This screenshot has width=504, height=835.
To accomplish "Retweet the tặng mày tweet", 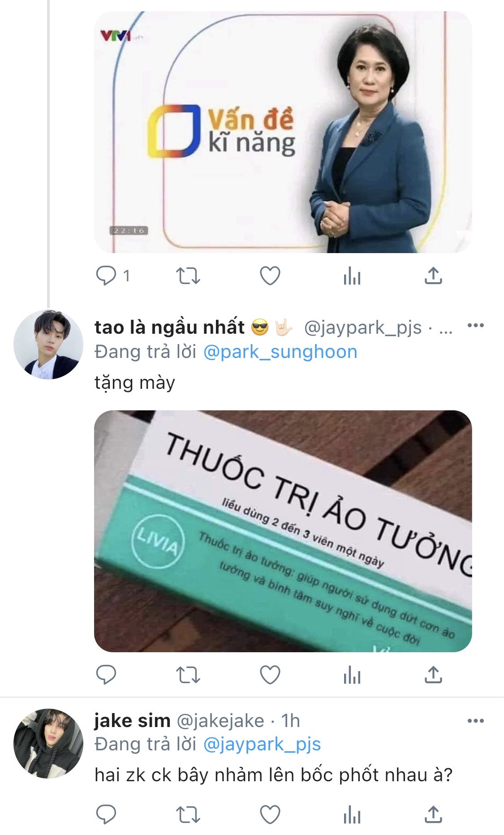I will coord(188,675).
